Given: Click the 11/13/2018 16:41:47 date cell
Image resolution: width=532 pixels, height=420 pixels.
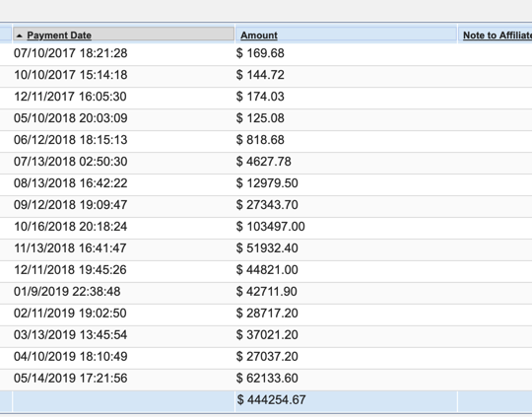Looking at the screenshot, I should pyautogui.click(x=70, y=248).
